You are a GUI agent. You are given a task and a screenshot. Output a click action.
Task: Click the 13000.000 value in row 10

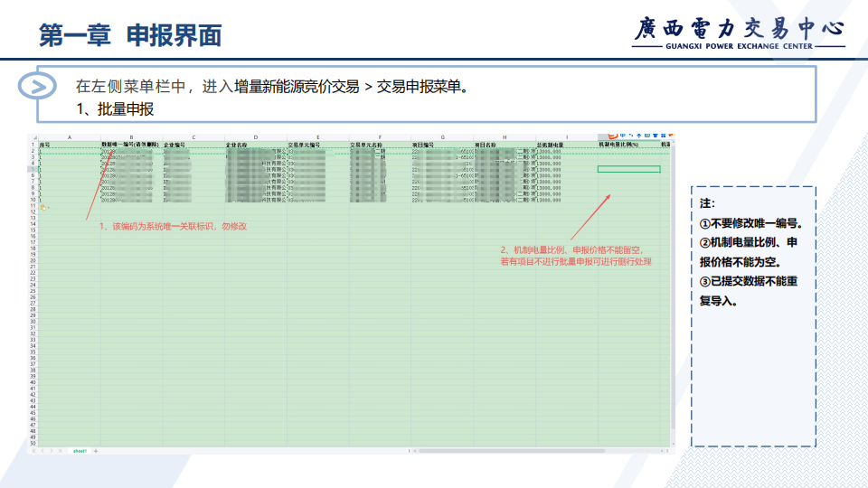tap(549, 200)
